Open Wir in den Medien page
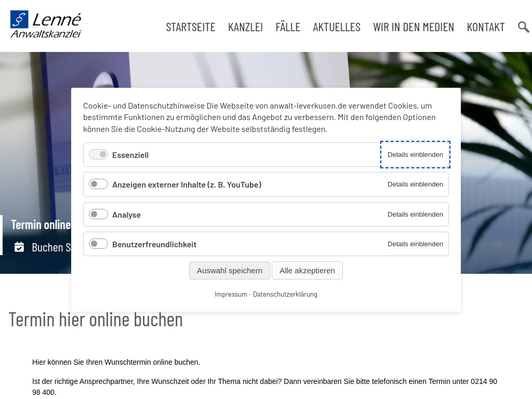 point(414,27)
